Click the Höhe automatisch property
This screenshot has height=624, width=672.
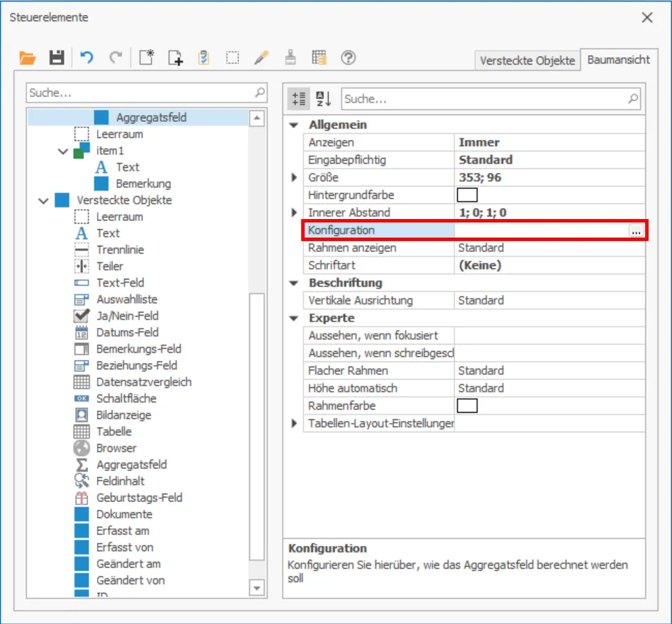click(x=474, y=388)
